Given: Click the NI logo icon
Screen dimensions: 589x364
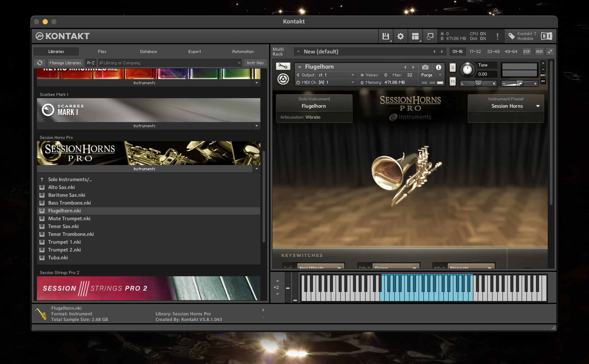Looking at the screenshot, I should click(x=546, y=36).
